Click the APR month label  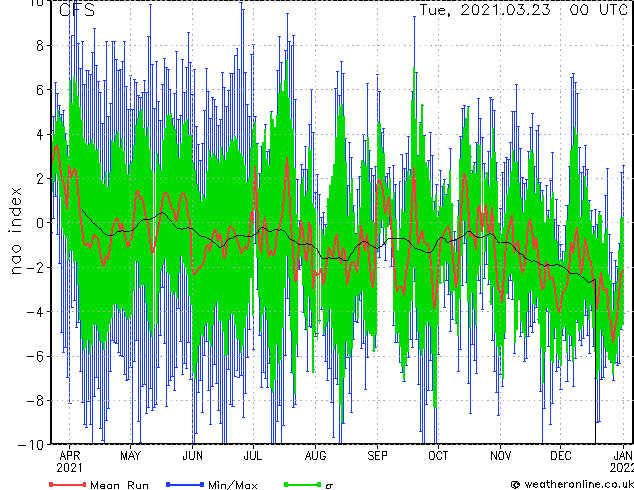(70, 456)
